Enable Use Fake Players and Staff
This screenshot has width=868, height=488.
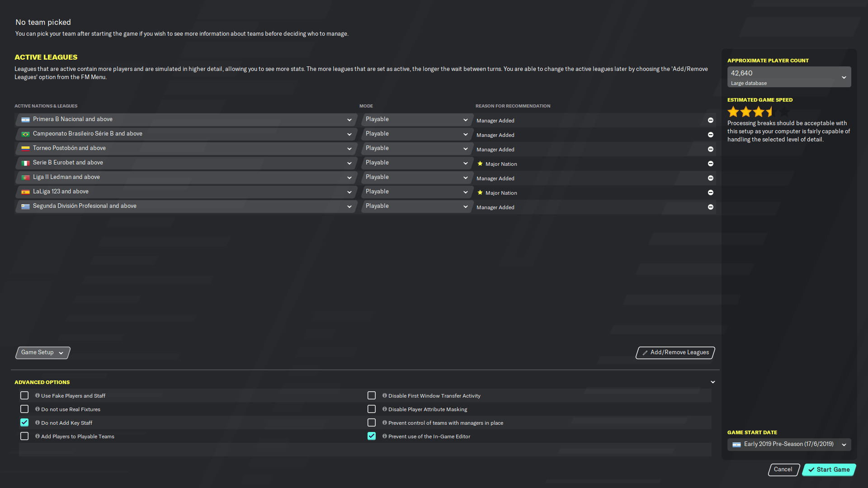(24, 395)
